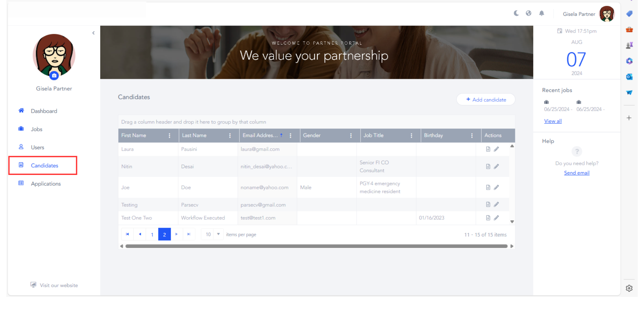This screenshot has height=328, width=644.
Task: Open browser sidebar tag icon
Action: (629, 14)
